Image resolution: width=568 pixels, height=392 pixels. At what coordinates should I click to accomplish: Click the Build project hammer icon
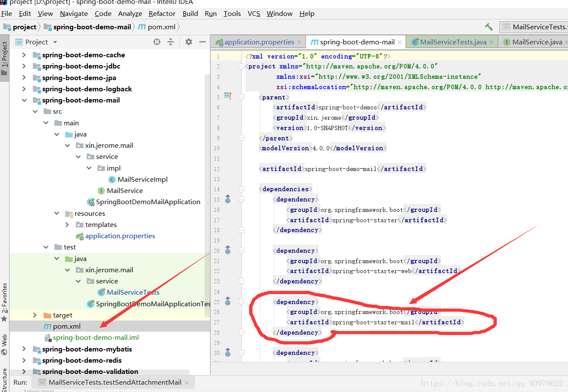pos(489,27)
